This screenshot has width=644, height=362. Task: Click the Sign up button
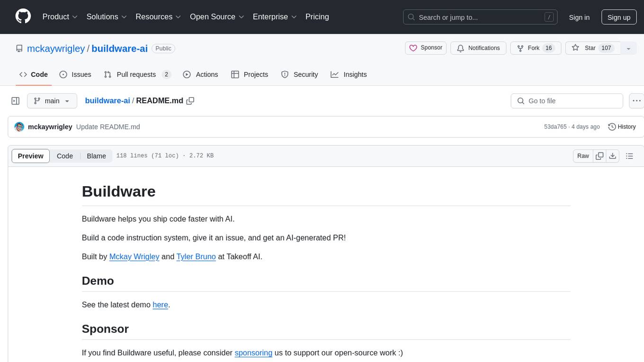coord(619,17)
